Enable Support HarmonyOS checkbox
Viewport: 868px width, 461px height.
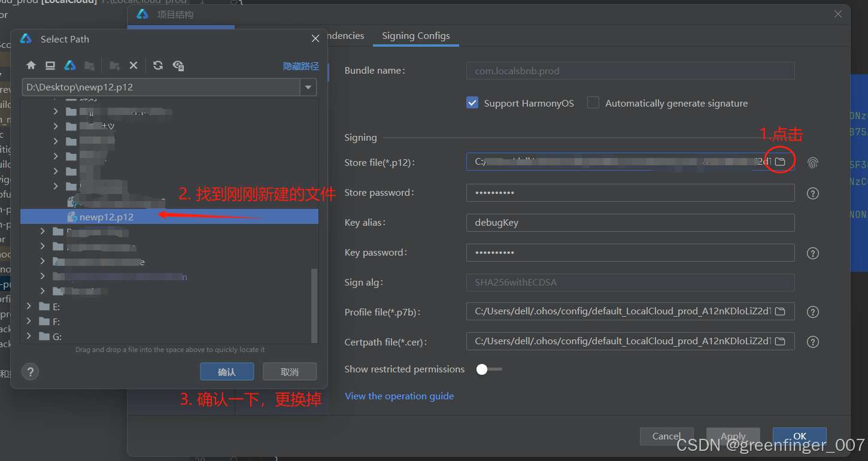tap(472, 103)
